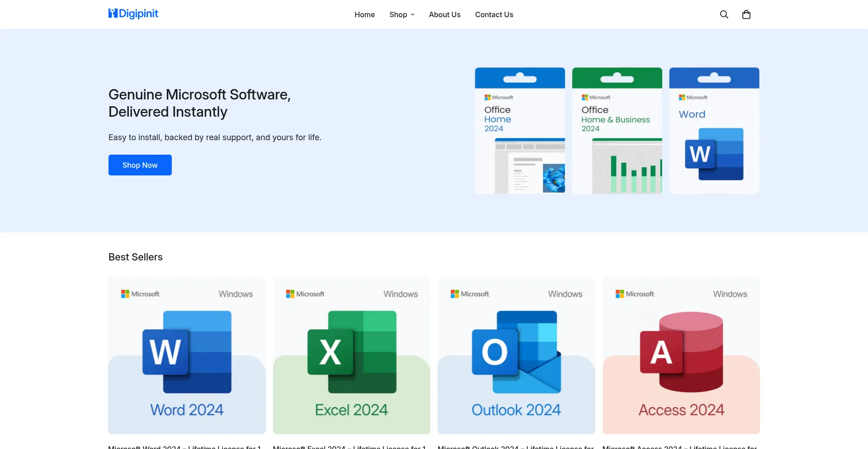Expand the Shop dropdown menu
This screenshot has width=868, height=449.
tap(402, 14)
